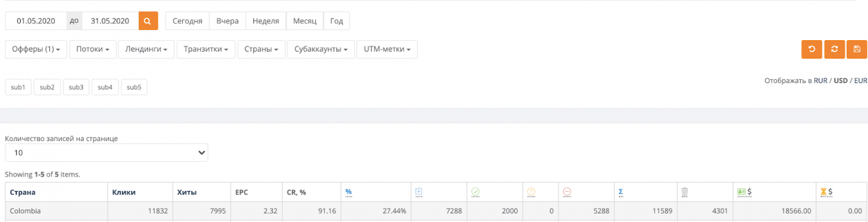
Task: Click the orange refresh arrows icon button
Action: coord(834,49)
